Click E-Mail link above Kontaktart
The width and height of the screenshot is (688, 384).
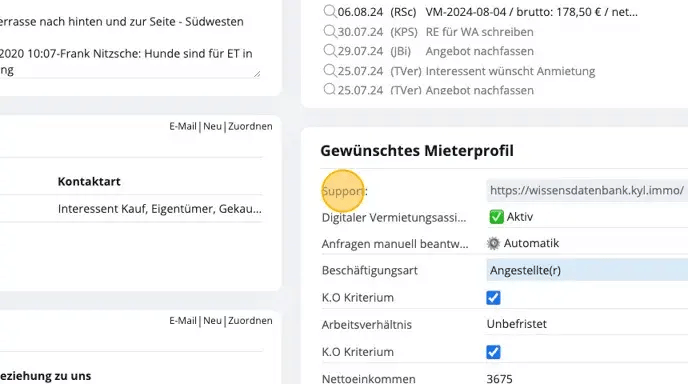[183, 126]
